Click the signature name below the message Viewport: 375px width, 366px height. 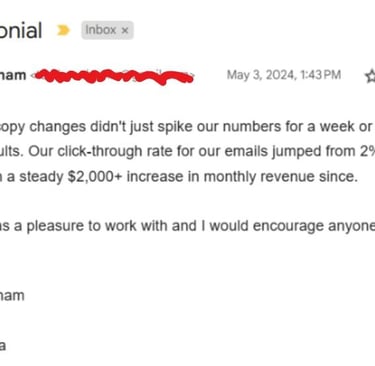pyautogui.click(x=12, y=296)
